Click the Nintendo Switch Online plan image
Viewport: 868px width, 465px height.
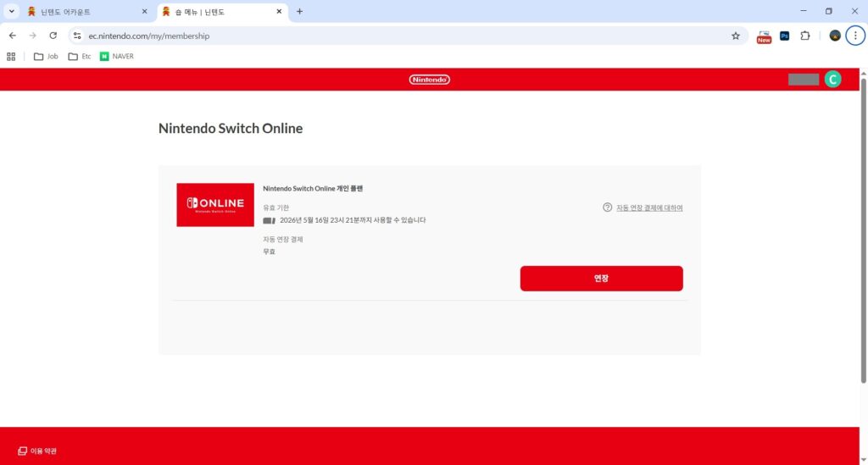(x=215, y=204)
